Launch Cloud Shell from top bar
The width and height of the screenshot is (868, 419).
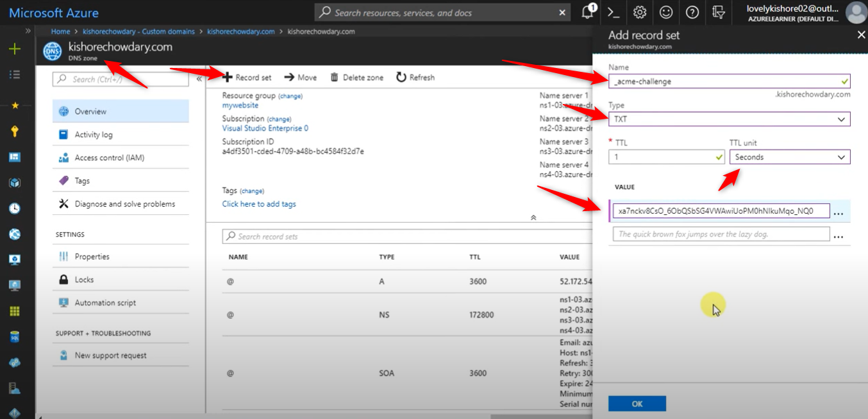pos(613,12)
